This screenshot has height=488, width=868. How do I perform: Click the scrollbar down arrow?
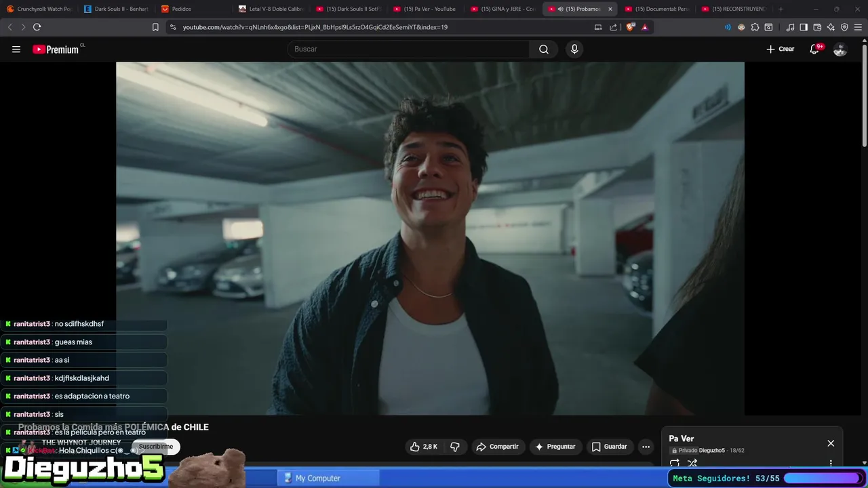864,463
